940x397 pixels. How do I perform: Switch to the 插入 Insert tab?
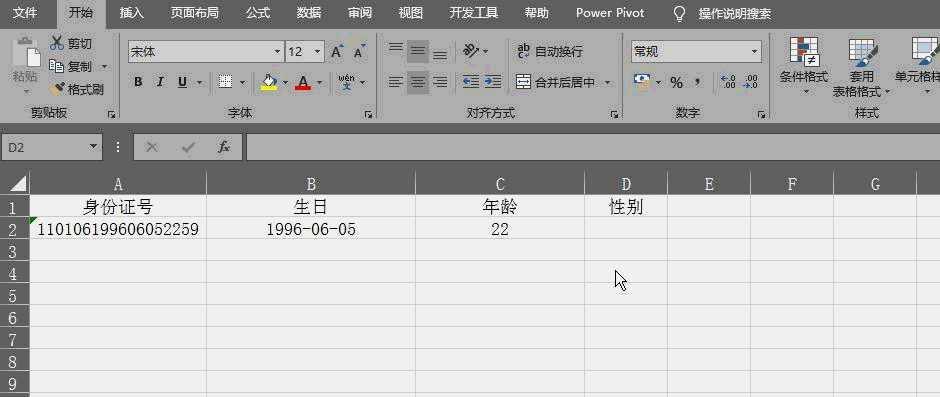click(131, 13)
